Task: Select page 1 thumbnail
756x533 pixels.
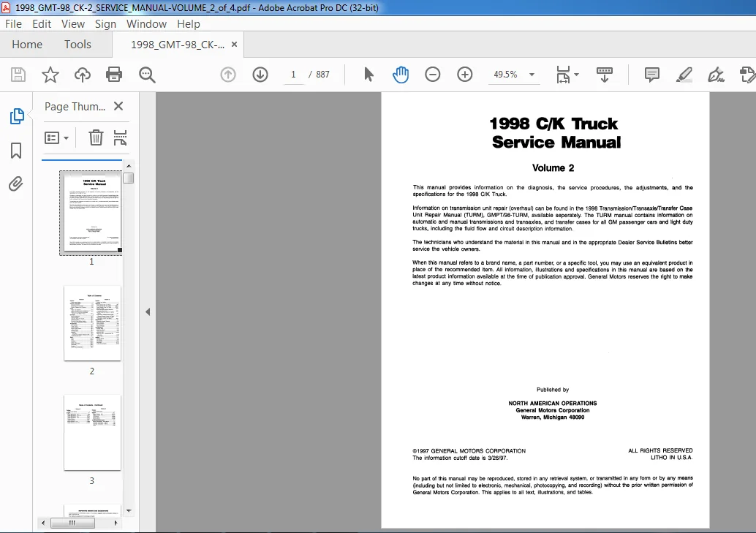Action: pyautogui.click(x=91, y=213)
